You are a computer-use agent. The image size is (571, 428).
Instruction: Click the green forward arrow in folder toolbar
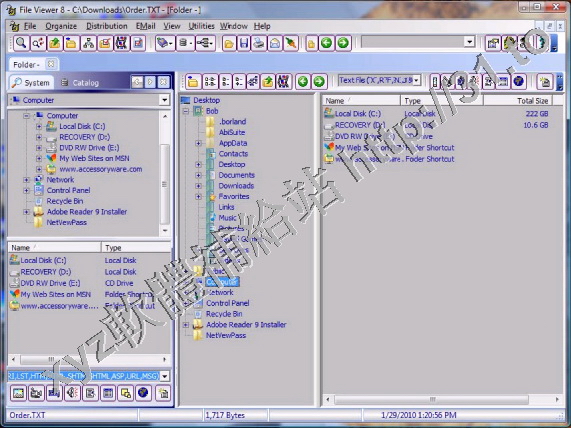319,81
